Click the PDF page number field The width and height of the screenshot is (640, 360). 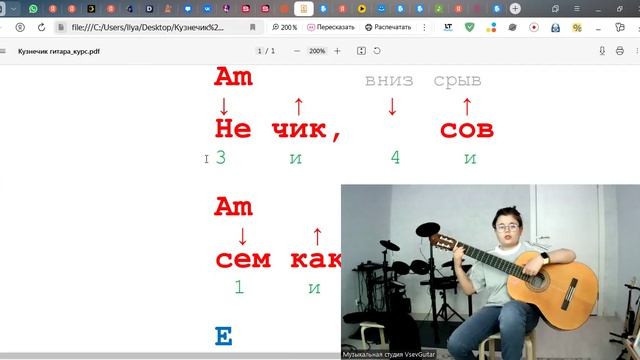(259, 51)
